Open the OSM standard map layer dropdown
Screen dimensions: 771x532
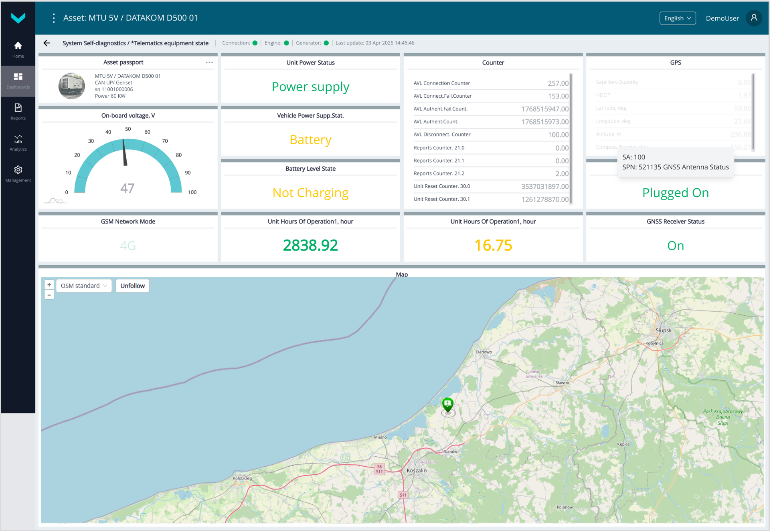click(x=84, y=286)
